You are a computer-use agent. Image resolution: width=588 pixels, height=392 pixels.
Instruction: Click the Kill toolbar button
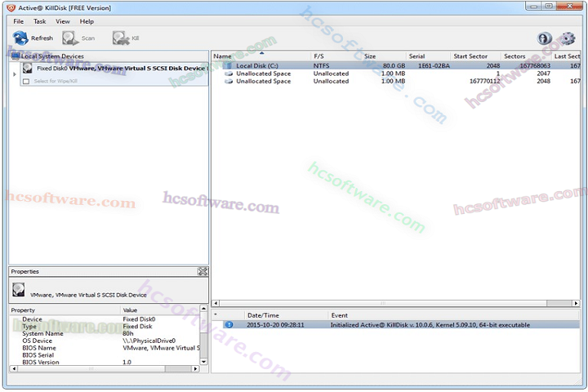point(126,38)
